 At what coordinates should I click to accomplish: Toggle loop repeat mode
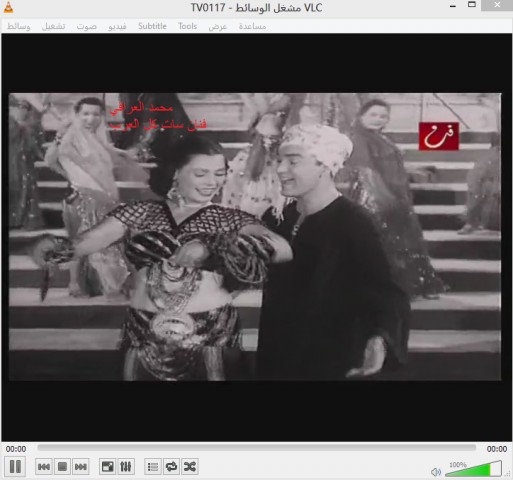click(x=171, y=466)
